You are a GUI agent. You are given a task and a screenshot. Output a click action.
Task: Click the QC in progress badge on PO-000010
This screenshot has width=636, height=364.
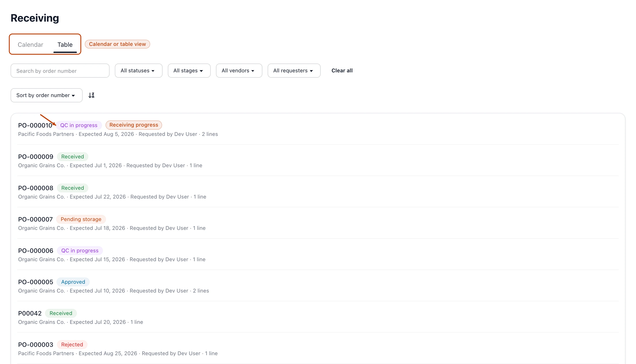(x=79, y=125)
